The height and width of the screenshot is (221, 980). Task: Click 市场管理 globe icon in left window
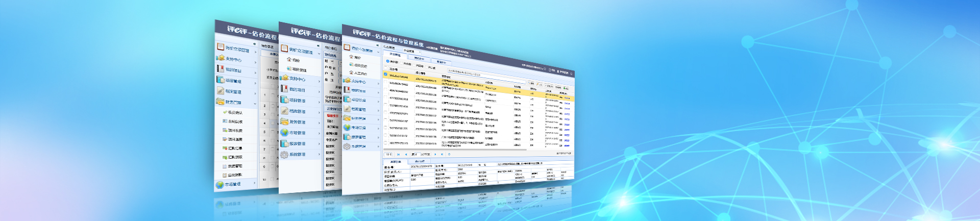(220, 184)
